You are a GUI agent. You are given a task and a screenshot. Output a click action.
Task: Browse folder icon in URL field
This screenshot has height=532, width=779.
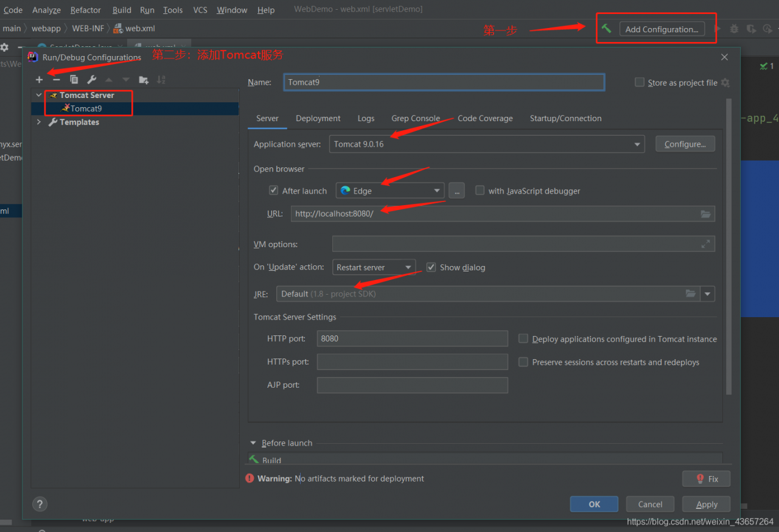pyautogui.click(x=705, y=214)
